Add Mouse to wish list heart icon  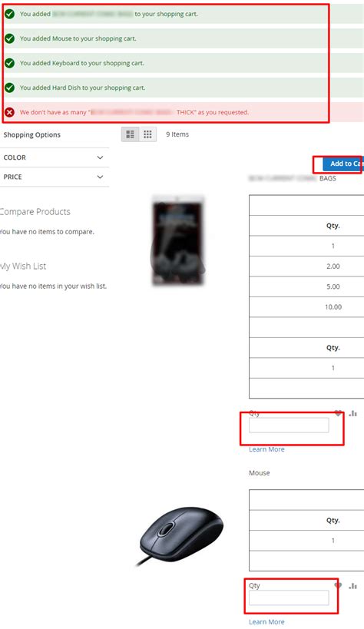[339, 586]
